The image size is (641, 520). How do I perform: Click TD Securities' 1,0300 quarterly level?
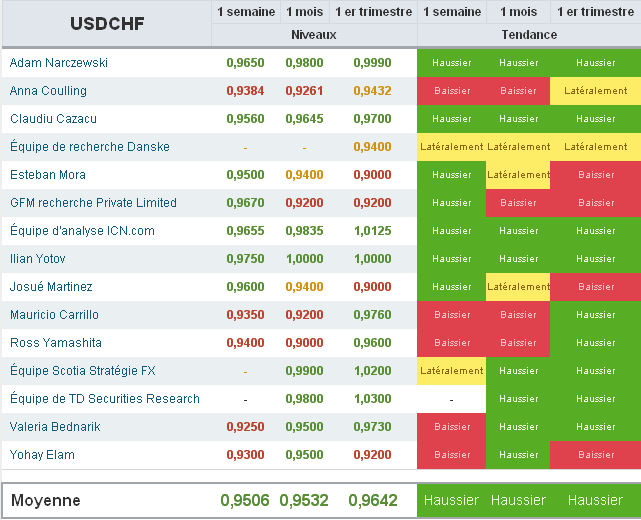[x=372, y=399]
